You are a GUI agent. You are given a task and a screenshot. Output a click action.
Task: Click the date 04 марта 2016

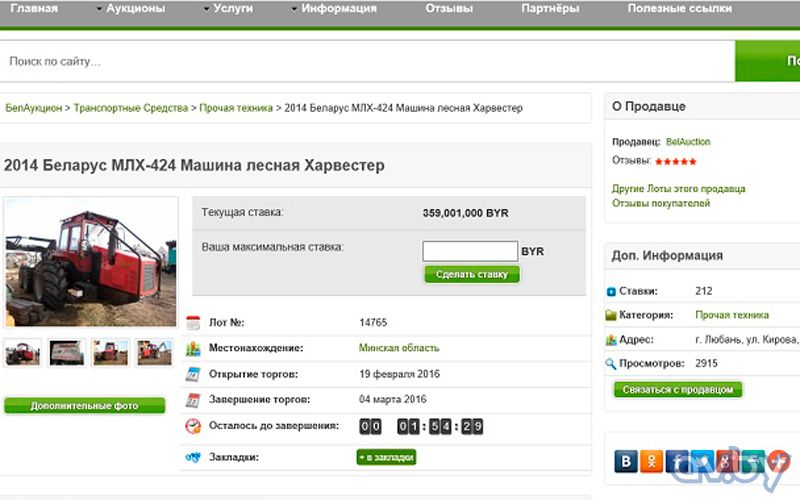coord(392,399)
